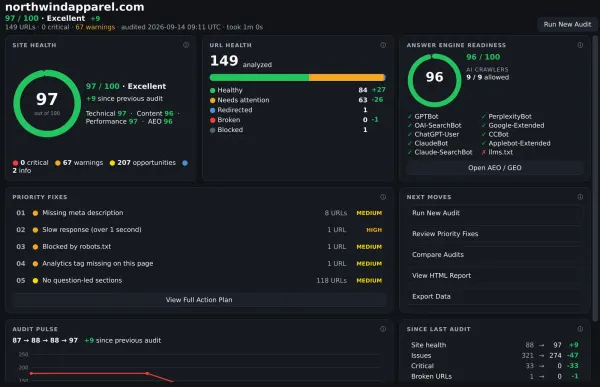The height and width of the screenshot is (387, 600).
Task: Click the ClaudeBot crawler entry
Action: click(428, 143)
